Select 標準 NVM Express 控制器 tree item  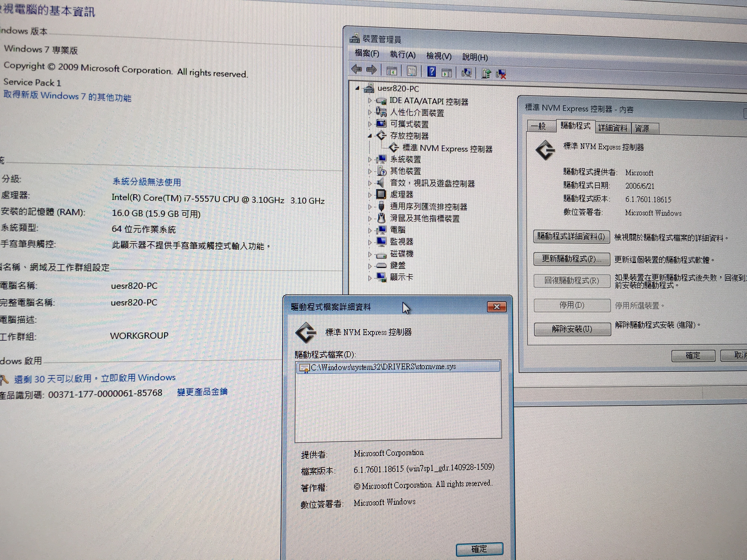[x=447, y=149]
